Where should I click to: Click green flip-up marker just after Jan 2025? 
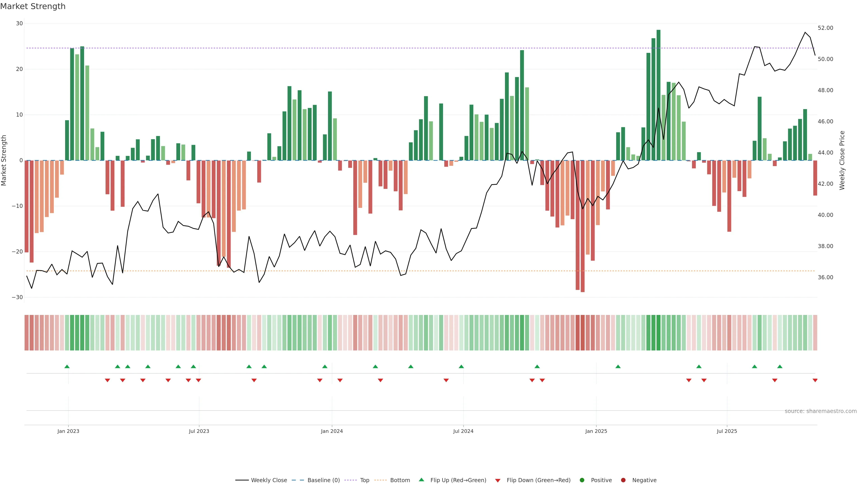[x=618, y=366]
